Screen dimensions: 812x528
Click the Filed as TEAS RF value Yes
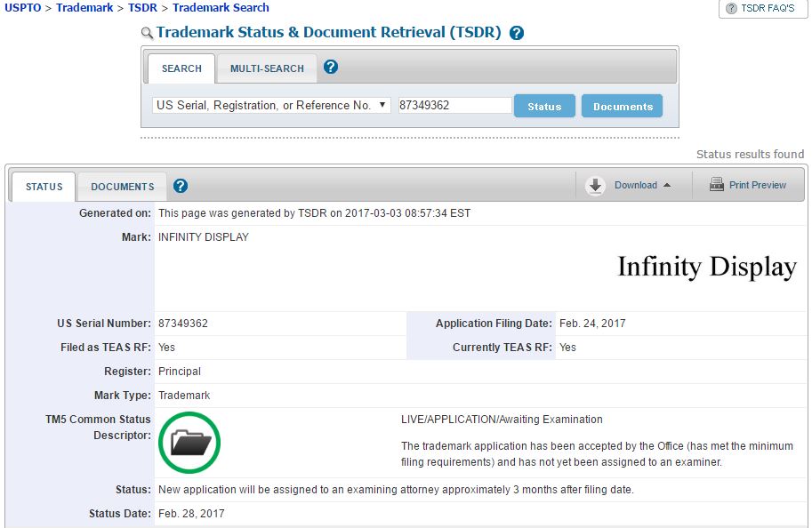tap(166, 348)
